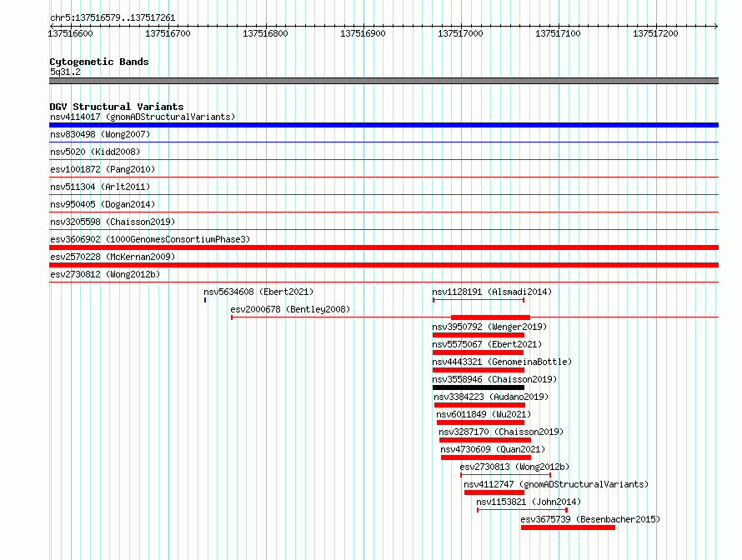
Task: Select the red nsv6011849 variant bar
Action: 481,422
